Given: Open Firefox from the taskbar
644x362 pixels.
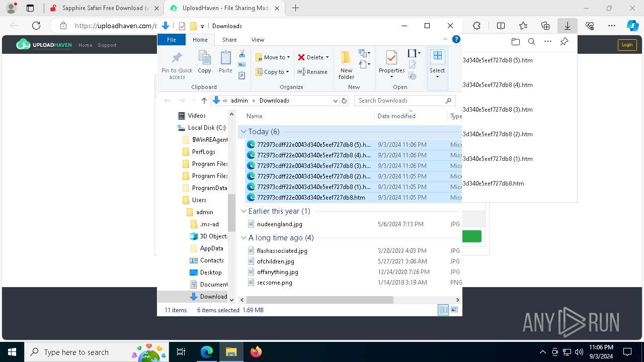Looking at the screenshot, I should [x=256, y=352].
